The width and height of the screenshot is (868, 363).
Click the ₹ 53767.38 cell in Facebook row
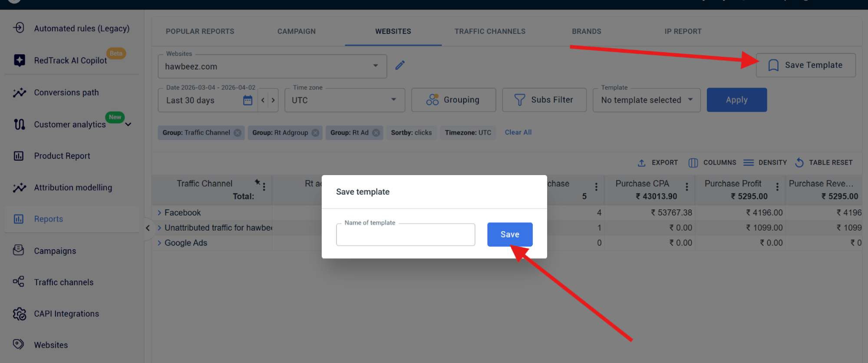[x=671, y=213]
